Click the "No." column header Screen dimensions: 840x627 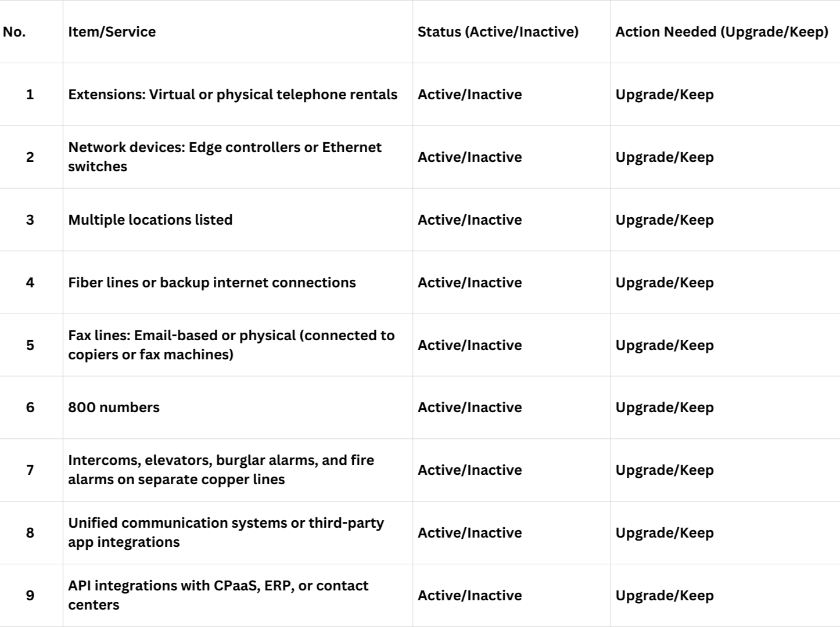15,32
